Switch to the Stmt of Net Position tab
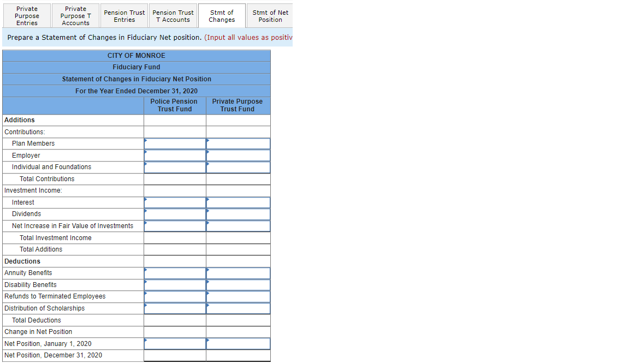 coord(269,15)
